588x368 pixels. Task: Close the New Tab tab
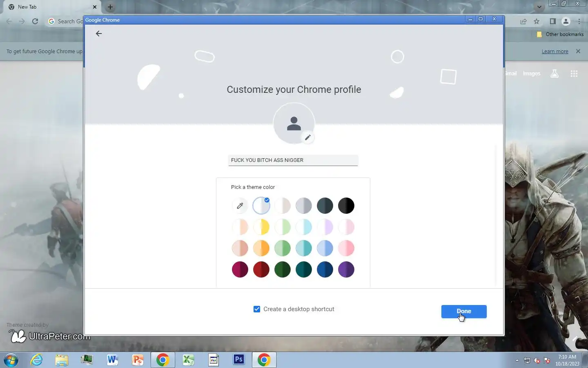[x=95, y=7]
